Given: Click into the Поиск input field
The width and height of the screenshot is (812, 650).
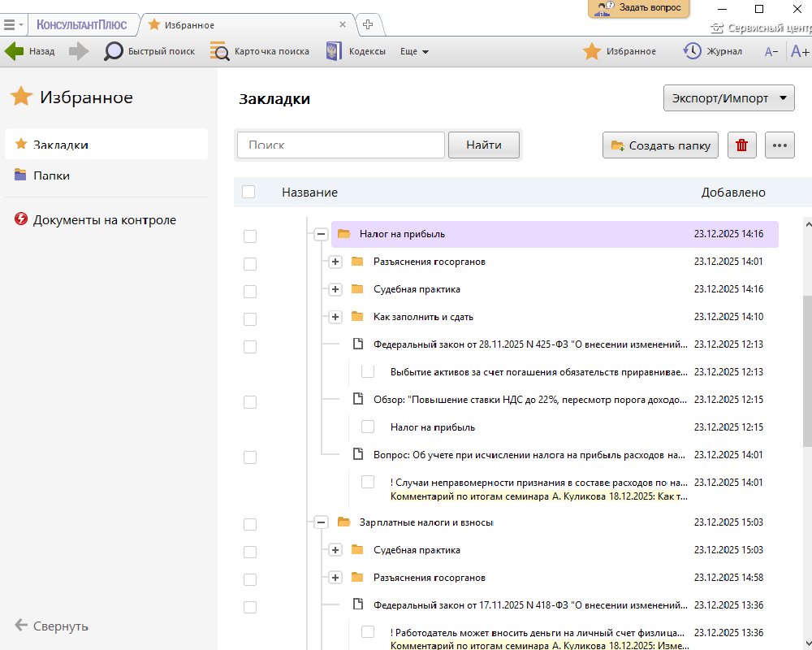Looking at the screenshot, I should click(x=341, y=145).
